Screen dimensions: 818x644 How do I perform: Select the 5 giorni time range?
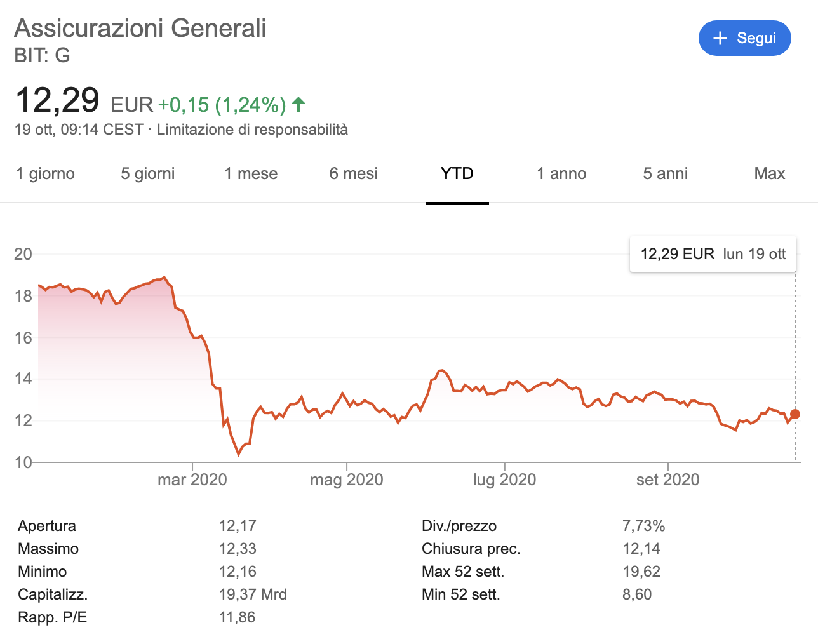click(147, 173)
